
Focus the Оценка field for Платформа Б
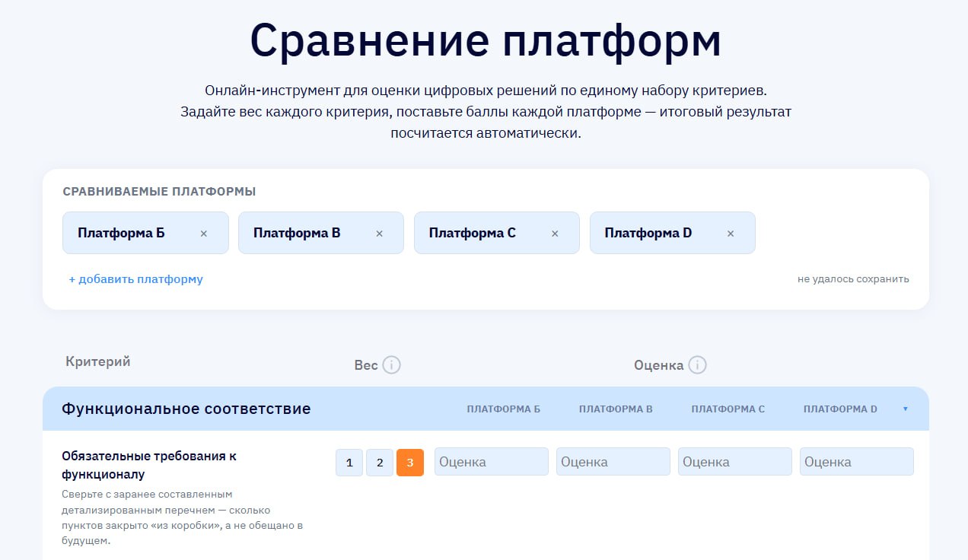click(x=492, y=462)
